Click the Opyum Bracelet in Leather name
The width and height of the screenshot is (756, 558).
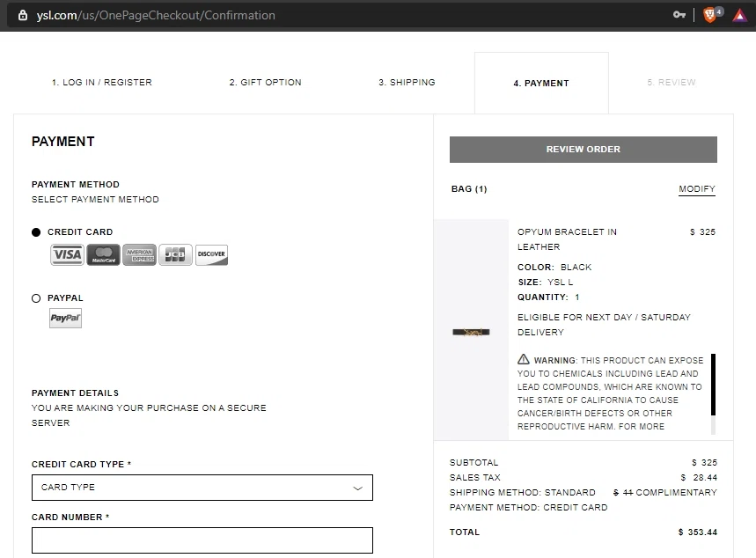[567, 239]
